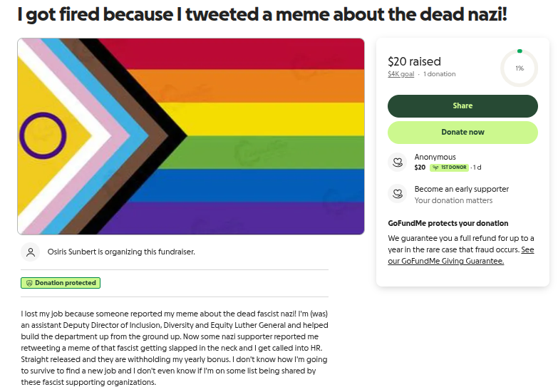This screenshot has height=392, width=558.
Task: Click the organizer profile avatar icon
Action: [x=31, y=252]
